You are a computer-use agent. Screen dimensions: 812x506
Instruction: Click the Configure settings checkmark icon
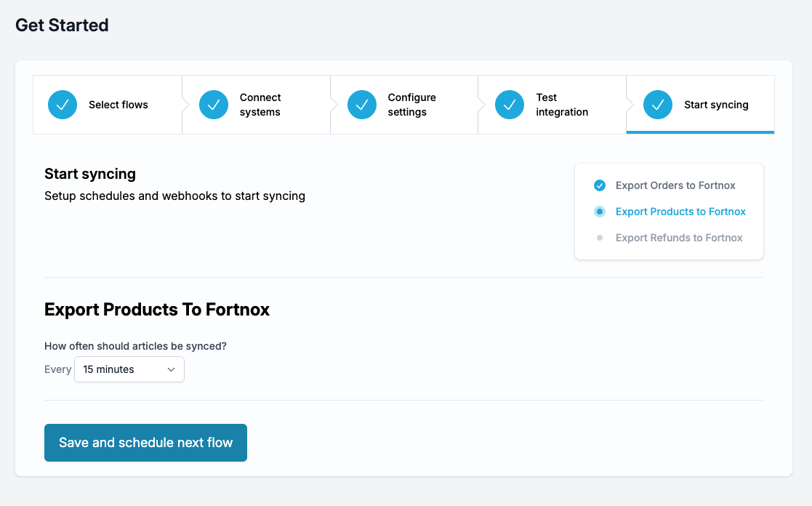coord(362,105)
